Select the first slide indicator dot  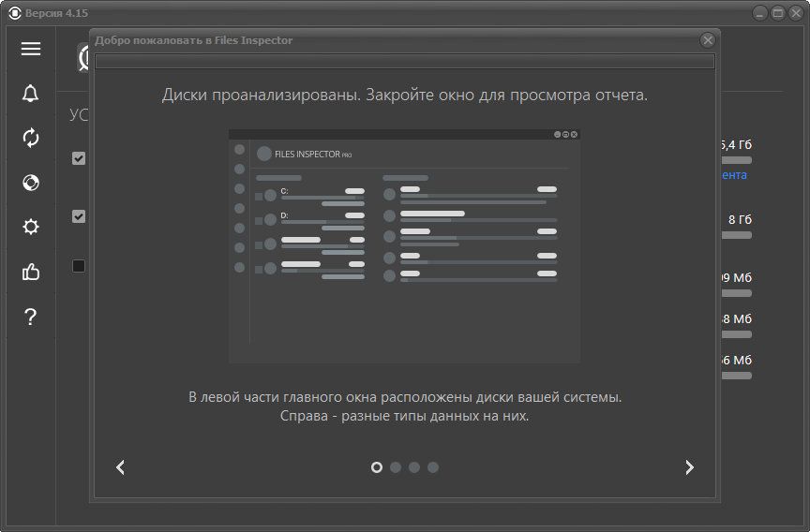[x=377, y=467]
